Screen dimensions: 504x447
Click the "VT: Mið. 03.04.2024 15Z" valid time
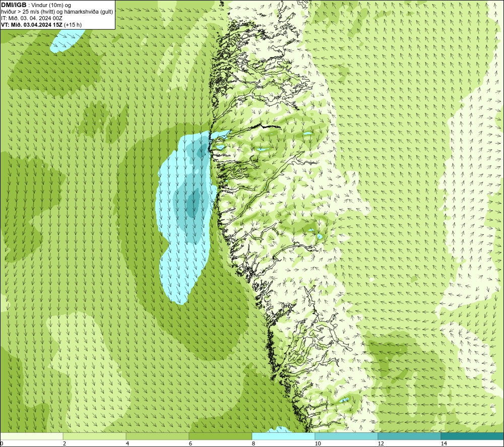pyautogui.click(x=32, y=25)
